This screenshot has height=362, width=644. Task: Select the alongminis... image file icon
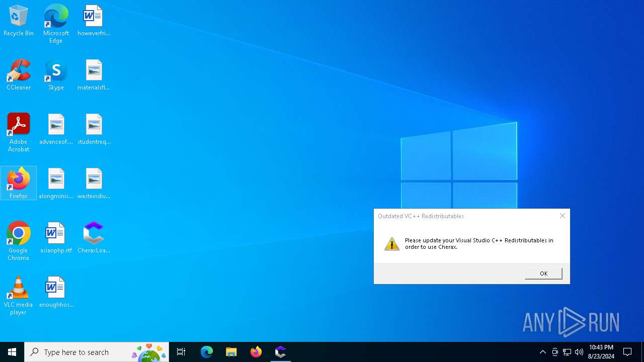click(56, 184)
